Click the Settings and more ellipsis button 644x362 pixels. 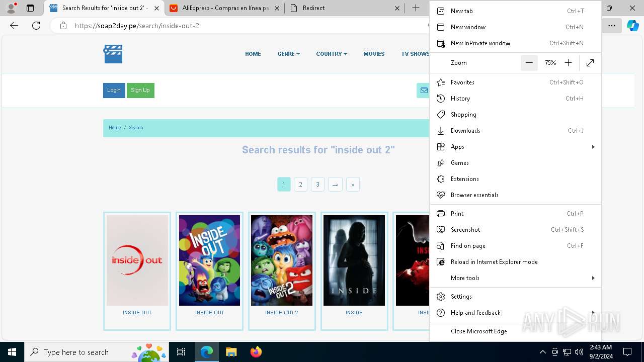click(612, 26)
